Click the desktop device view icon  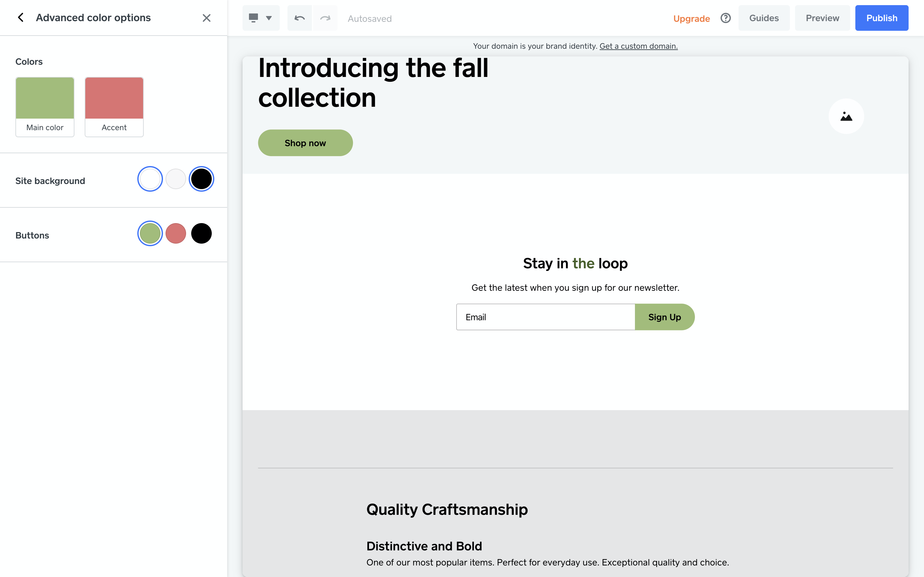tap(253, 18)
